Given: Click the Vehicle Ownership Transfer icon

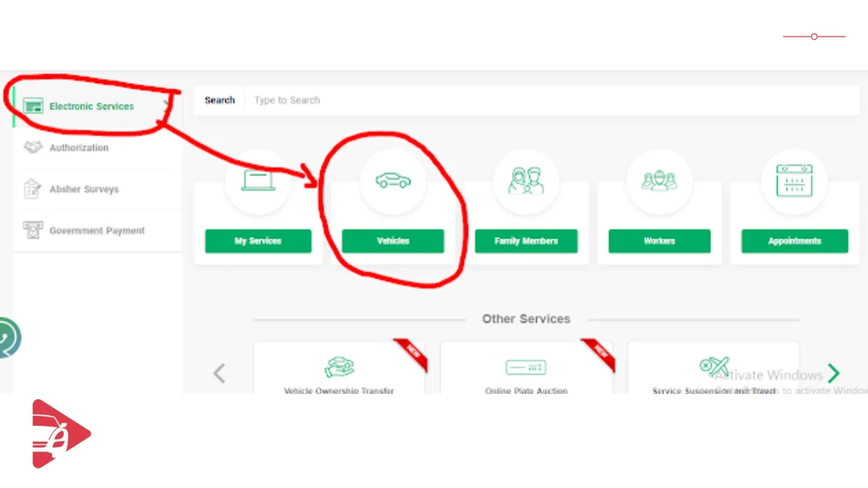Looking at the screenshot, I should (339, 367).
